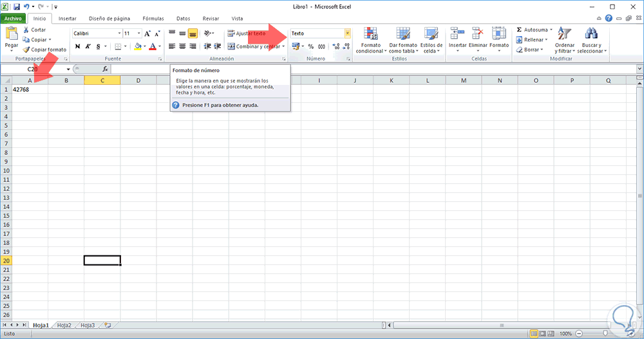The image size is (644, 339).
Task: Toggle underline S formatting
Action: click(98, 46)
